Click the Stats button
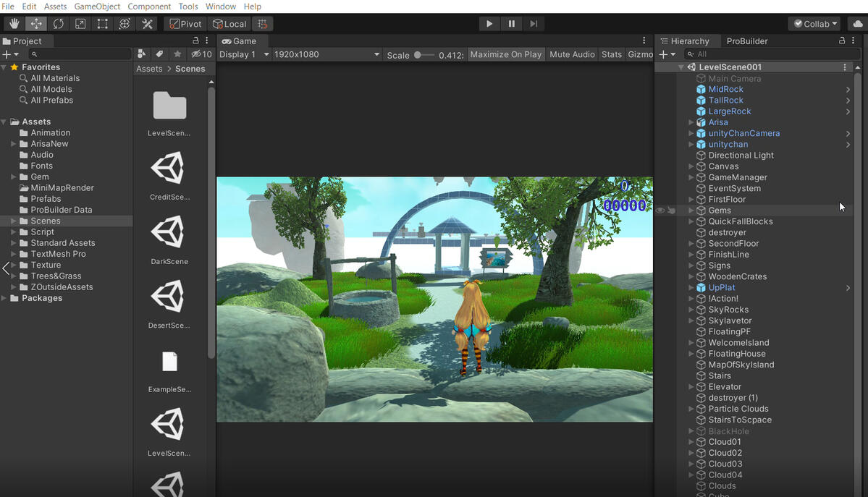Viewport: 868px width, 497px height. pos(611,54)
